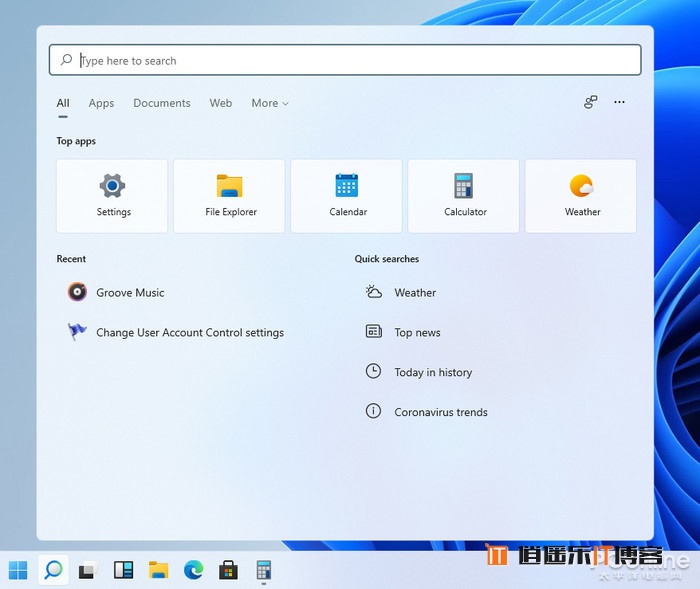Open the three-dot options menu
Screen dimensions: 700x589
(619, 102)
